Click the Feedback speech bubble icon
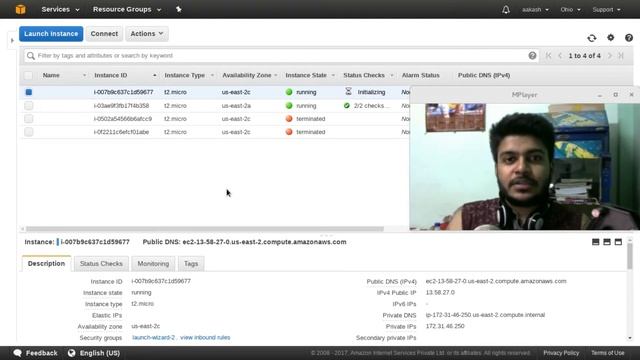Image resolution: width=640 pixels, height=360 pixels. [18, 353]
